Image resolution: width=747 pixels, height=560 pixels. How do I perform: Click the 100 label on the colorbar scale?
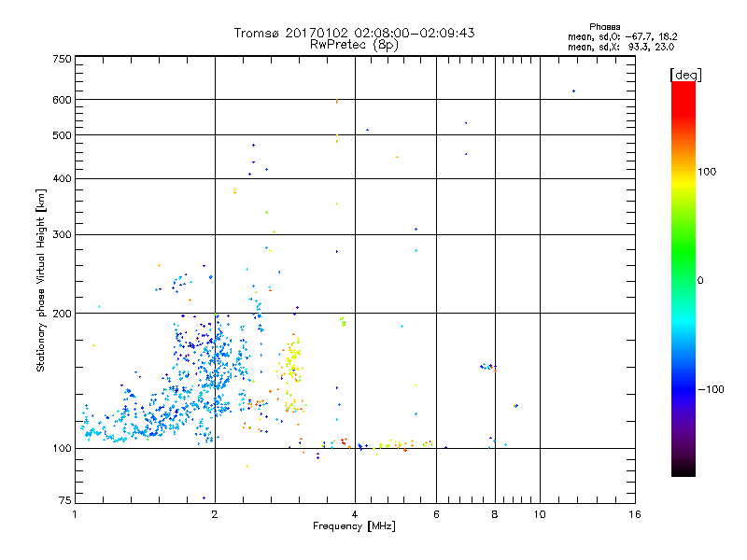tap(707, 172)
